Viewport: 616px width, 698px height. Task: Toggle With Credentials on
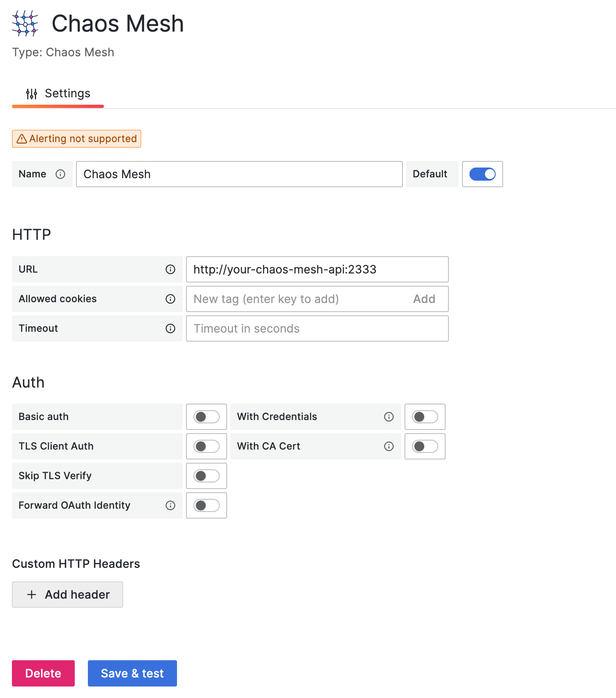point(425,417)
